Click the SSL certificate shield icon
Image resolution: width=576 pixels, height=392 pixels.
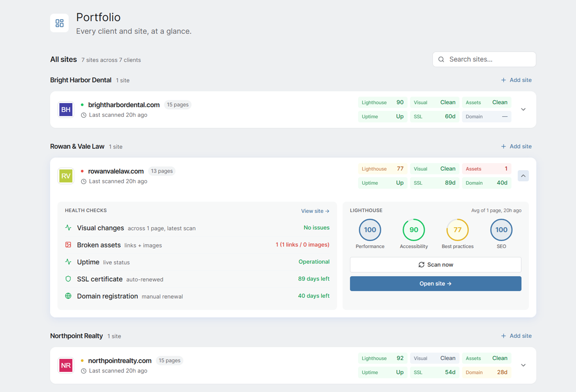tap(68, 279)
